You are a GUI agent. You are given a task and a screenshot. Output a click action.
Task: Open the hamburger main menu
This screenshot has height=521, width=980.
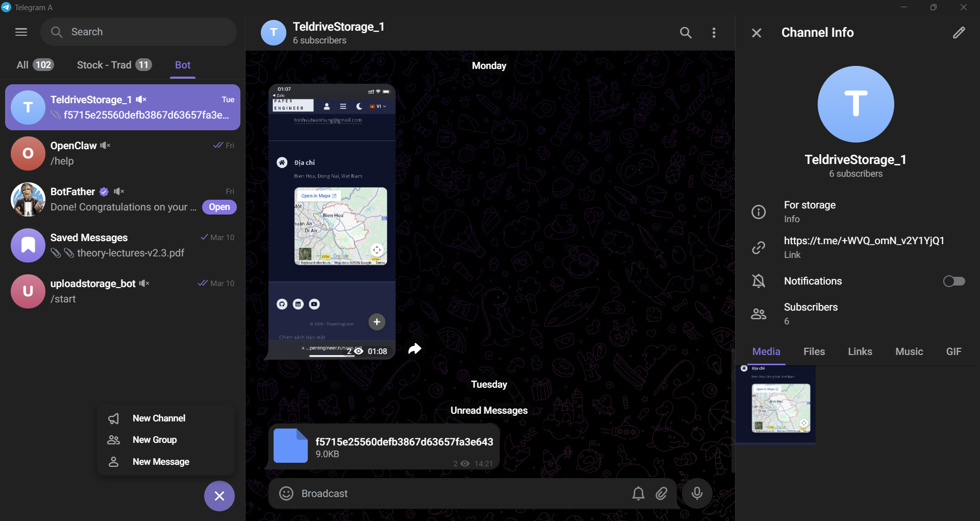coord(21,32)
